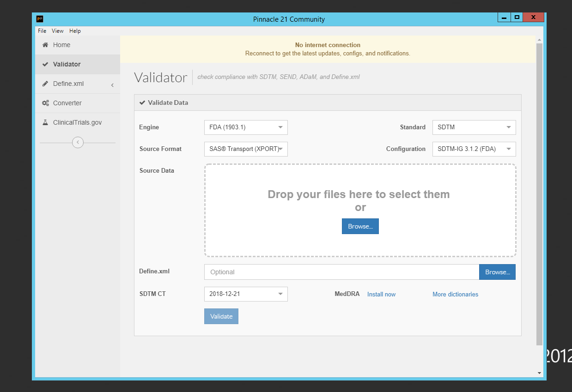Image resolution: width=572 pixels, height=392 pixels.
Task: Open the More dictionaries link
Action: coord(455,294)
